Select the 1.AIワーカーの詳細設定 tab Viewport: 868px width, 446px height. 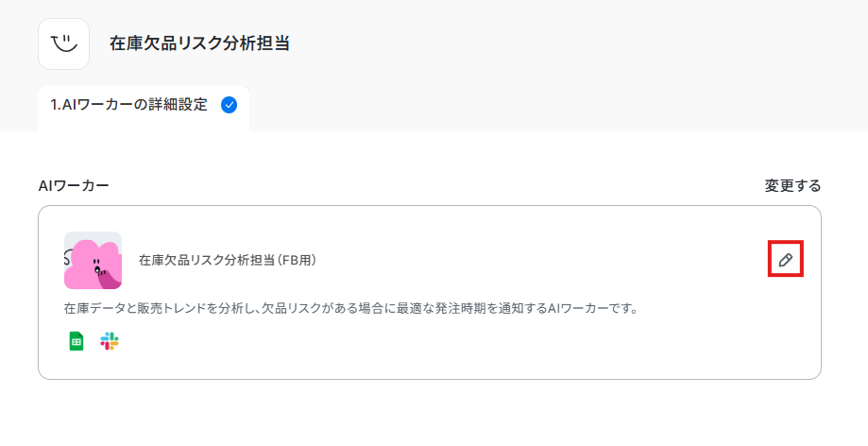click(x=129, y=105)
